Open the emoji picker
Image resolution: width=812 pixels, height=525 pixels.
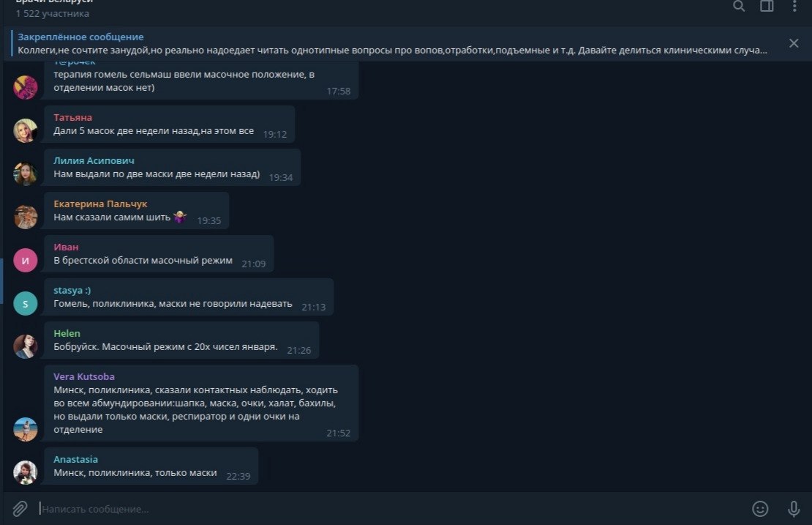pos(760,509)
